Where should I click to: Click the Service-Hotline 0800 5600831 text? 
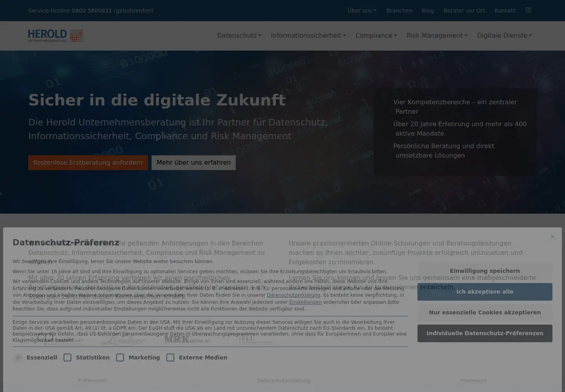coord(91,11)
